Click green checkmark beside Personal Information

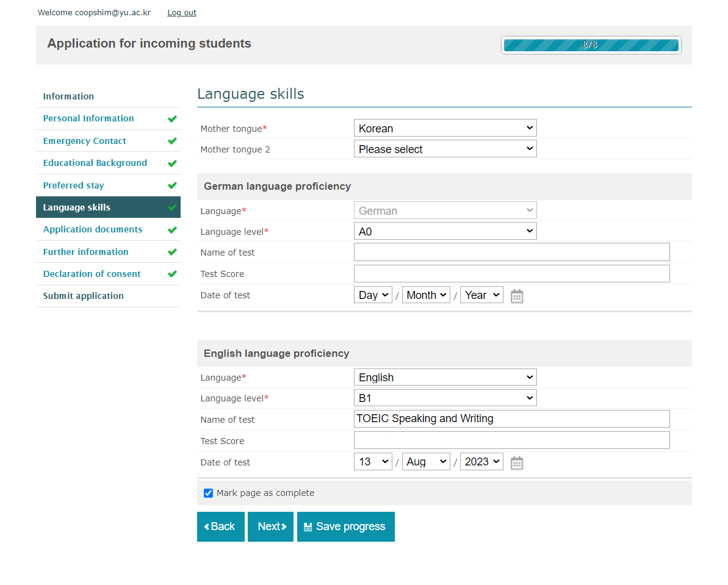[x=172, y=119]
